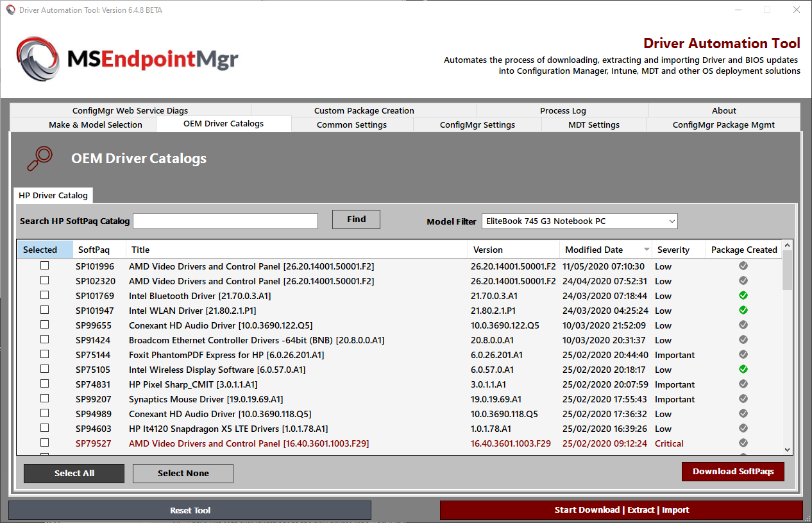Tick the checkbox for SP101996
This screenshot has width=812, height=523.
coord(45,266)
